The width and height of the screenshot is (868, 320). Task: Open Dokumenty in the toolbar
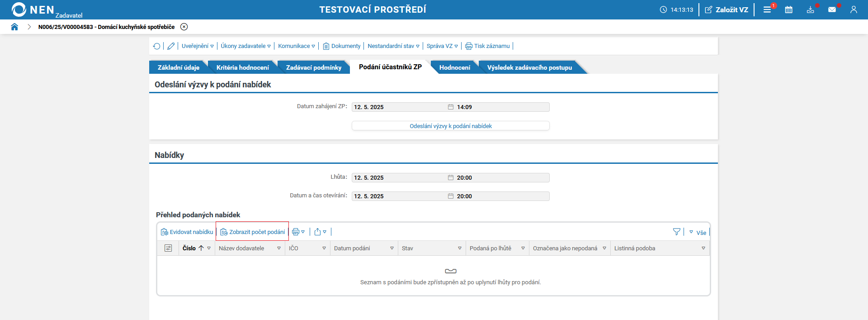pyautogui.click(x=342, y=46)
